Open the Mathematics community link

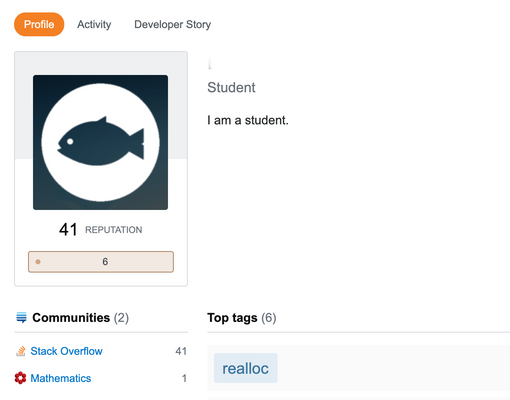tap(61, 378)
